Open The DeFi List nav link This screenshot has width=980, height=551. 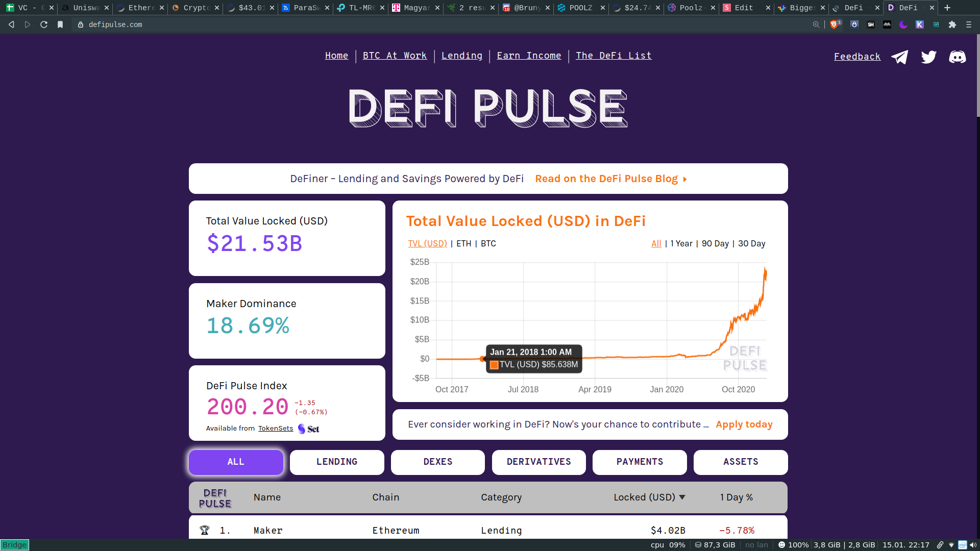614,56
